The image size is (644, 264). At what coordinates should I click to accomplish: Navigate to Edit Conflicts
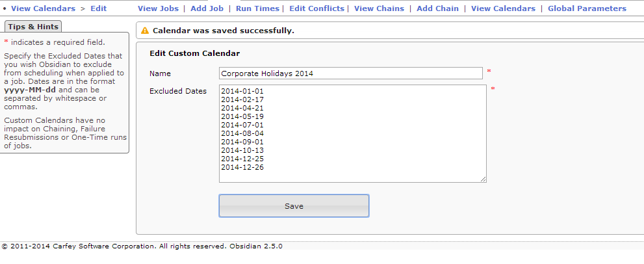317,8
